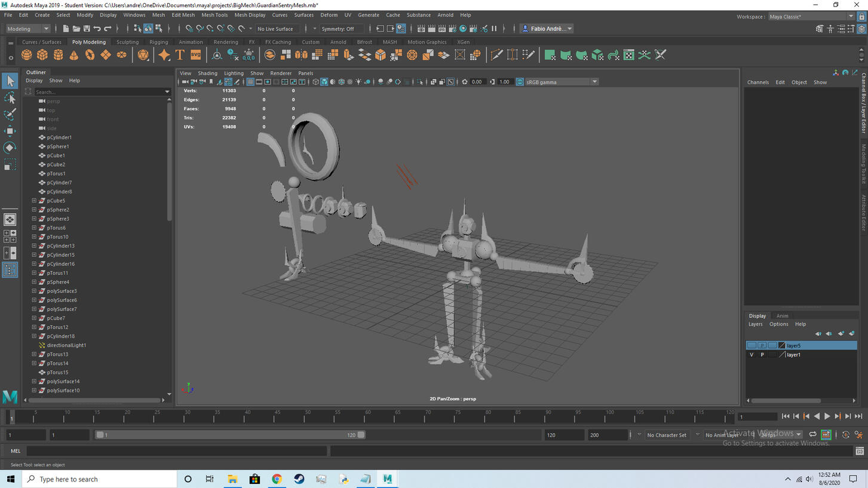
Task: Expand the pCube5 node in Outliner
Action: [34, 201]
